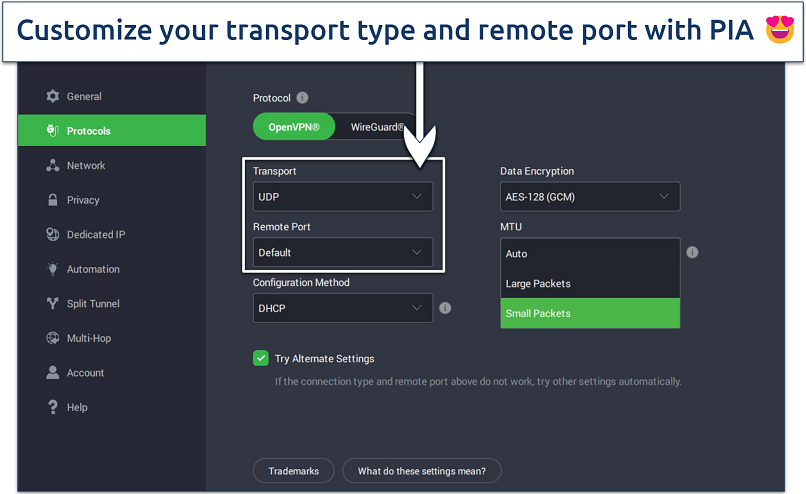The image size is (806, 494).
Task: Select Auto in the MTU list
Action: 589,254
